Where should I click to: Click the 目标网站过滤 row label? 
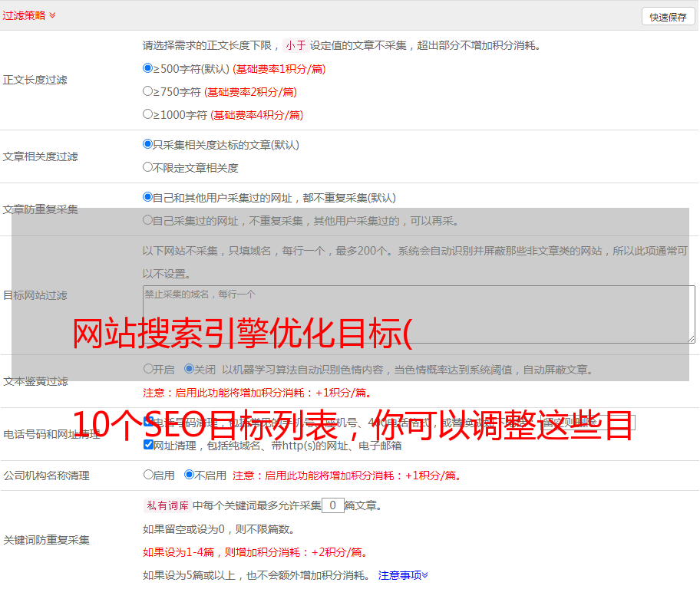(35, 295)
